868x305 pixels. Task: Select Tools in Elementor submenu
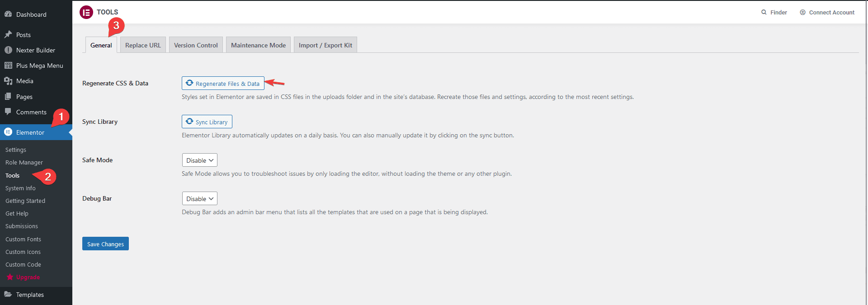[x=13, y=175]
